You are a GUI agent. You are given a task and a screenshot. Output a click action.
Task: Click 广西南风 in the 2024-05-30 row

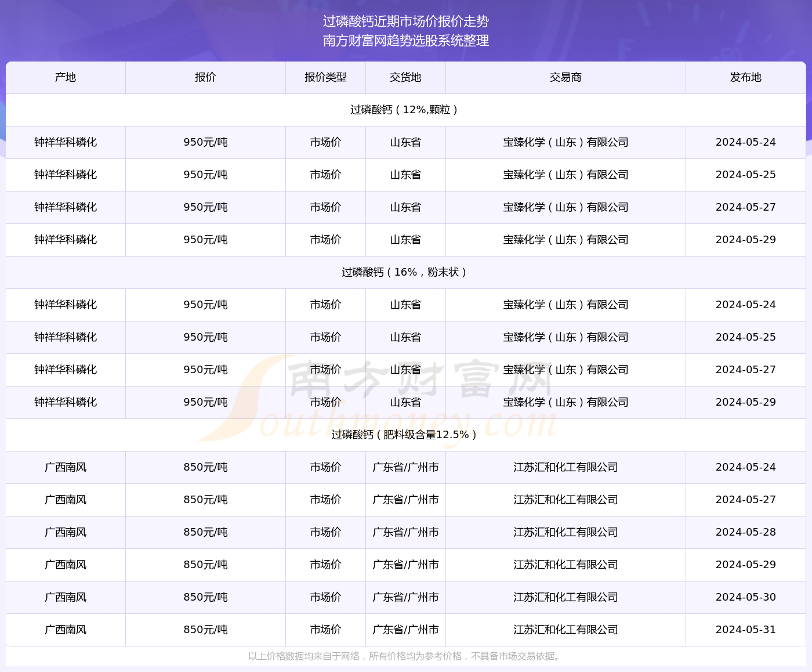66,597
